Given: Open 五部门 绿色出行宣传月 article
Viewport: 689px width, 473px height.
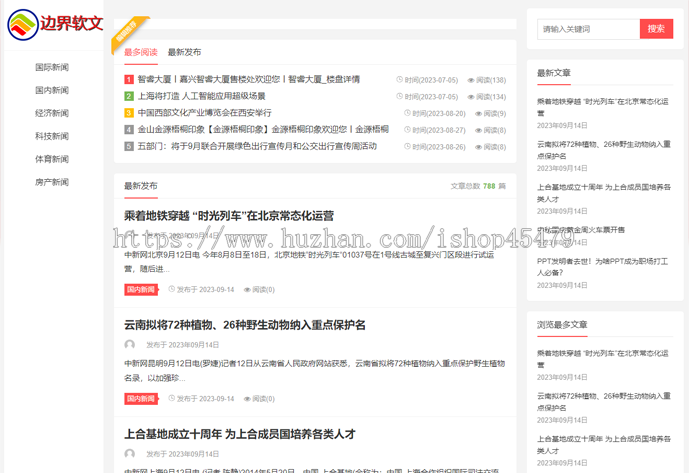Looking at the screenshot, I should click(x=257, y=146).
